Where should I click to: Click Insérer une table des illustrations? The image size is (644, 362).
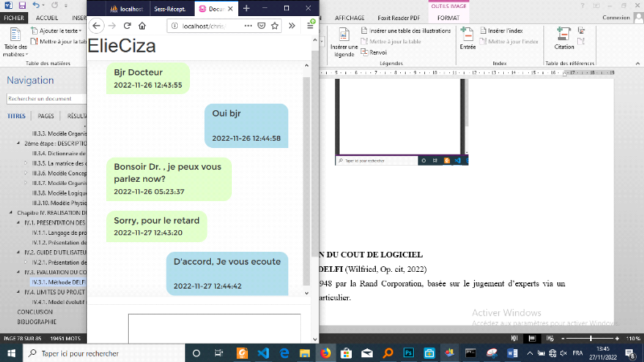coord(406,31)
